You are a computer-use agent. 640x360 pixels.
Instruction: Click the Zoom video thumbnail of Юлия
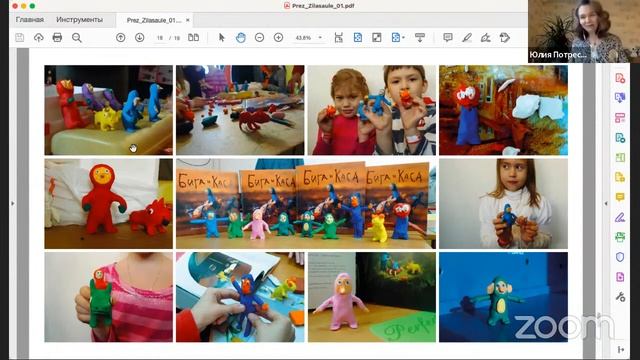click(x=584, y=31)
